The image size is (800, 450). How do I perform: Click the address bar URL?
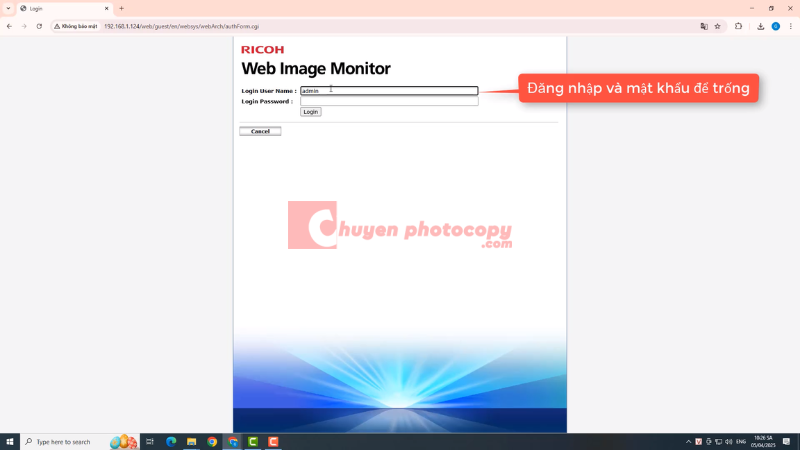[181, 26]
